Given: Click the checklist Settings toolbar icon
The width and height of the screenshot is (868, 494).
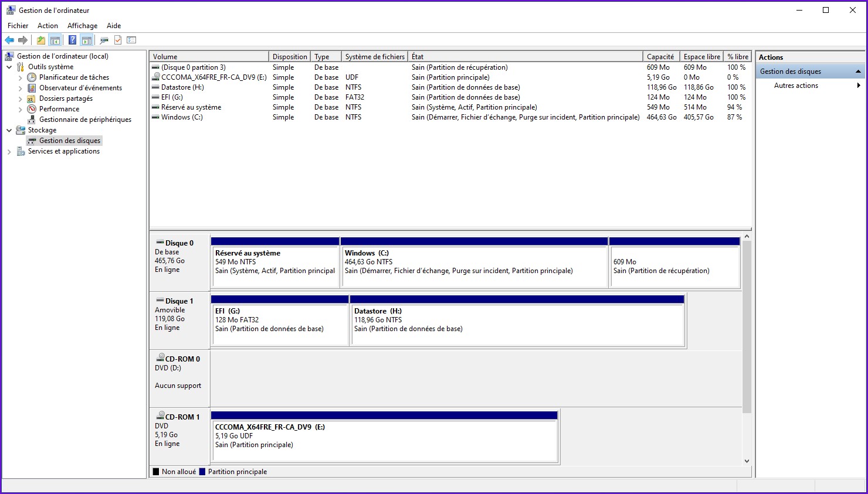Looking at the screenshot, I should point(131,40).
